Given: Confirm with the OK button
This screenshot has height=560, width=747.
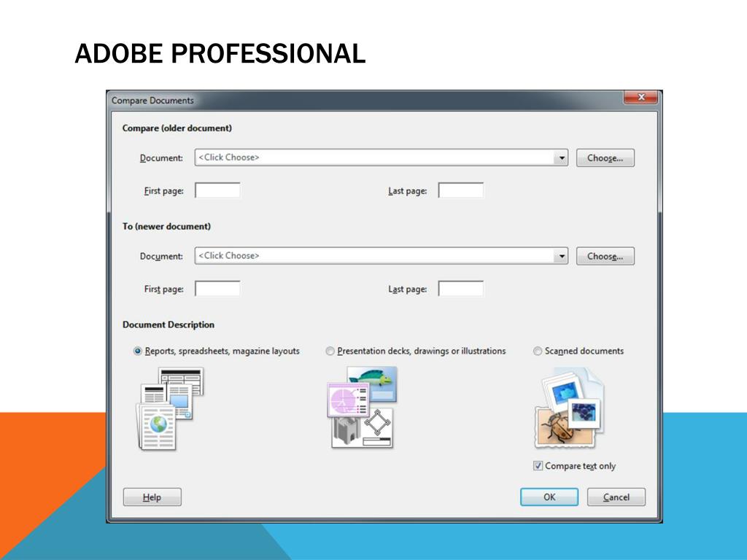Looking at the screenshot, I should (x=549, y=497).
